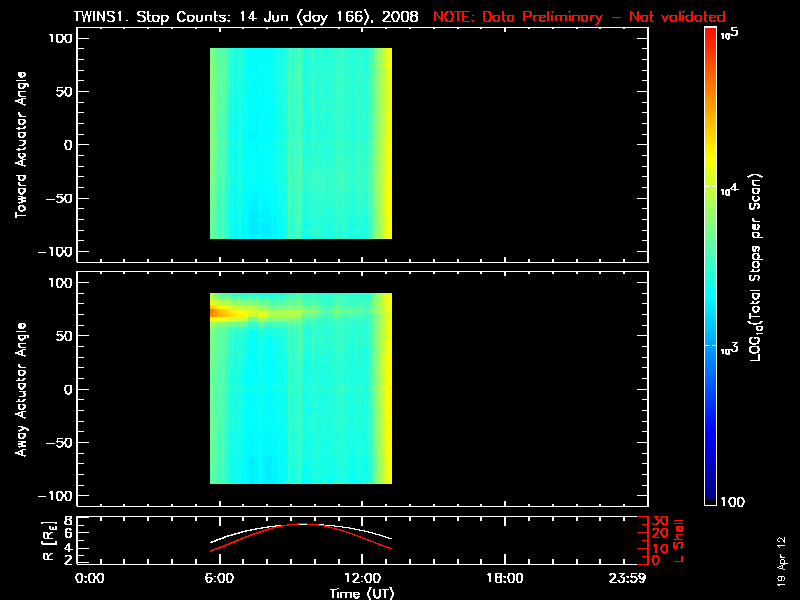The width and height of the screenshot is (800, 600).
Task: Click the 'Time (UT)' axis title
Action: [361, 593]
